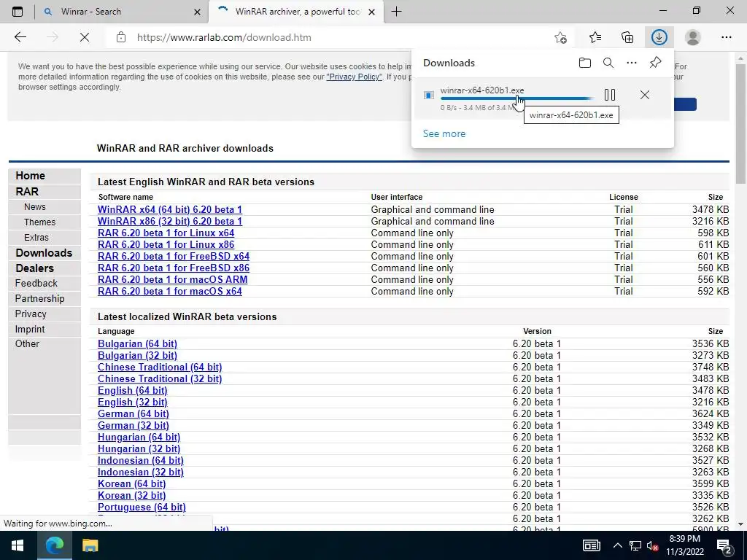Open downloads folder from Downloads panel

pos(585,63)
